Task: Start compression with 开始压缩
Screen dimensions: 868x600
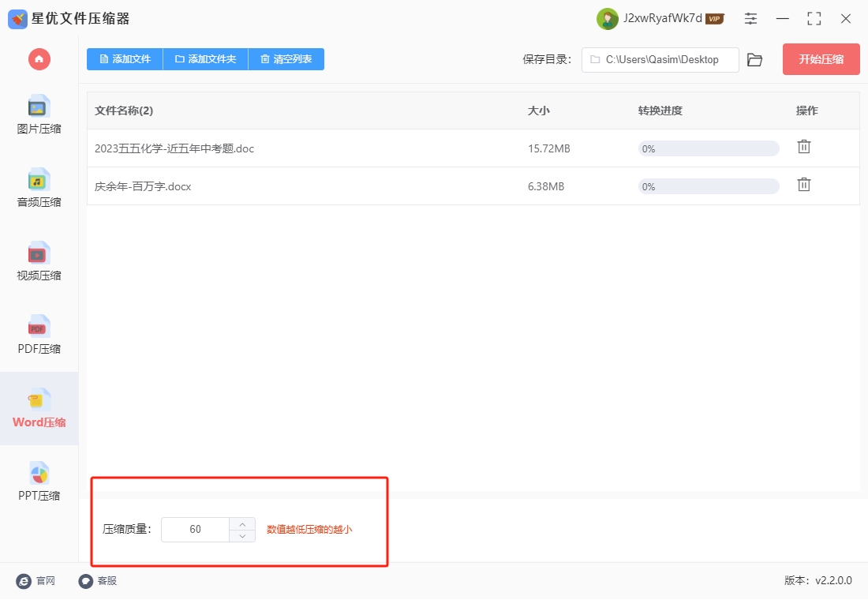Action: pyautogui.click(x=821, y=59)
